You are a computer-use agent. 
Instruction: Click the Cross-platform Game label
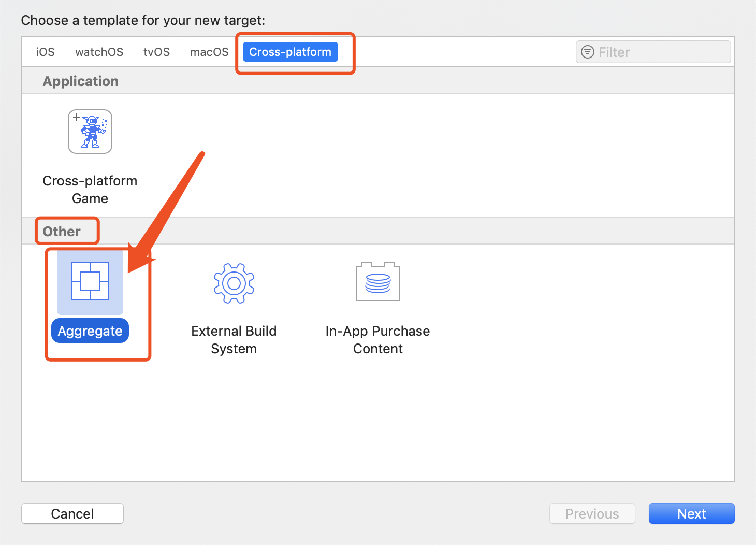click(90, 190)
